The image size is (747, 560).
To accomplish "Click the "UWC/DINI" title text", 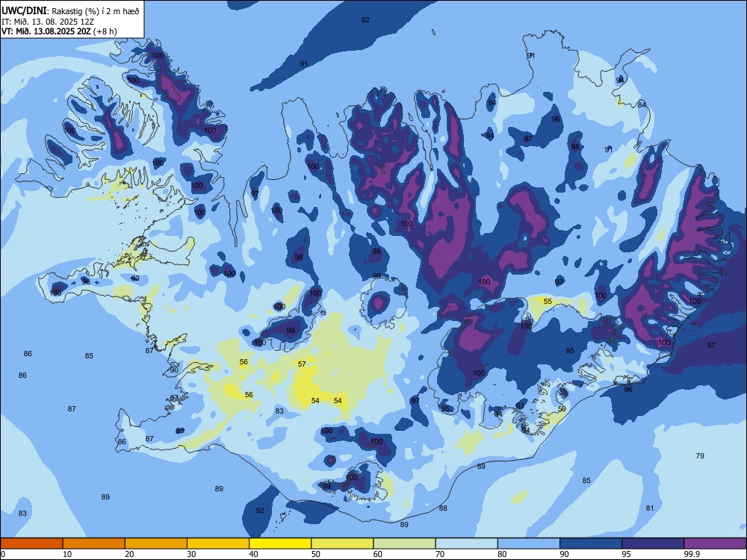I will tap(24, 11).
